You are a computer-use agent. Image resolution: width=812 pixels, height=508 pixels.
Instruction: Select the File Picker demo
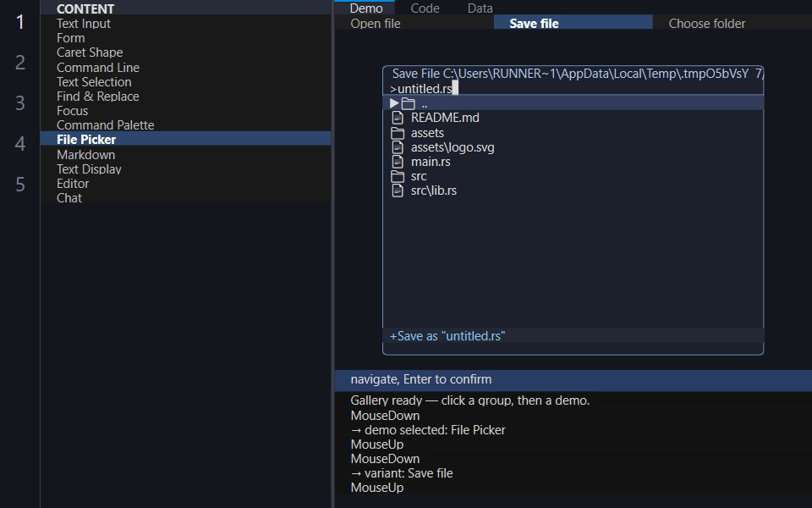pos(186,140)
